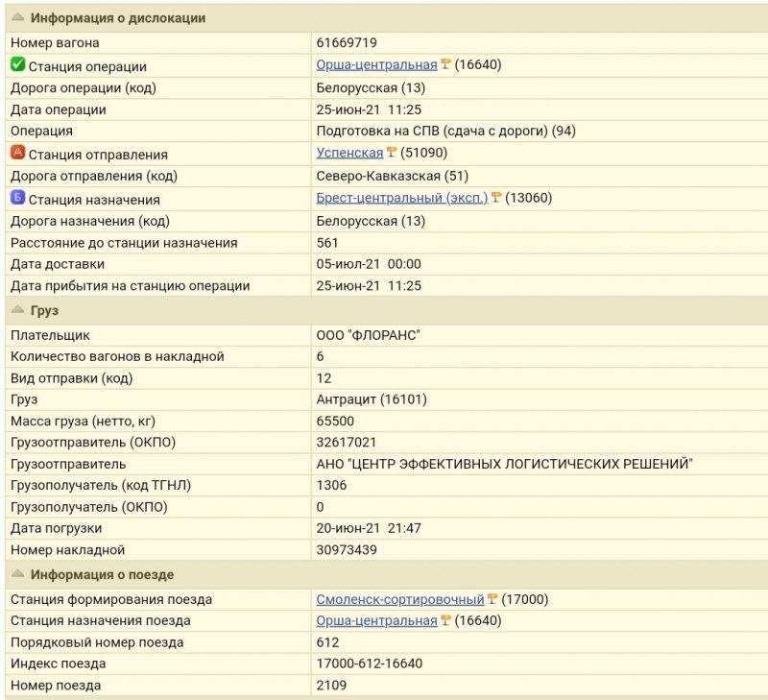Click station marker icon in Станция назначения поезда row
This screenshot has width=768, height=700.
[445, 620]
